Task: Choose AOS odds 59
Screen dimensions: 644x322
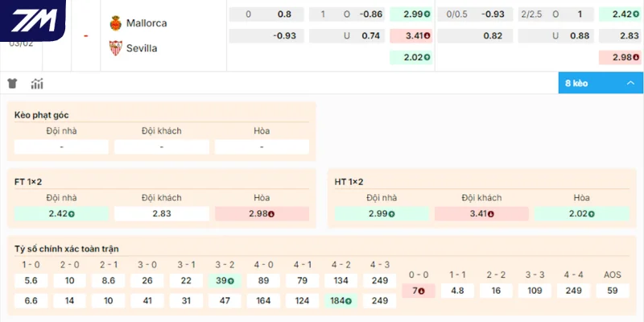Action: (x=613, y=291)
